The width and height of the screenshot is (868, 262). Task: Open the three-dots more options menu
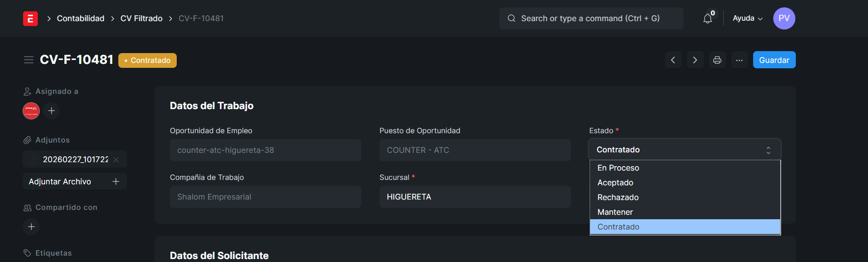pos(739,60)
